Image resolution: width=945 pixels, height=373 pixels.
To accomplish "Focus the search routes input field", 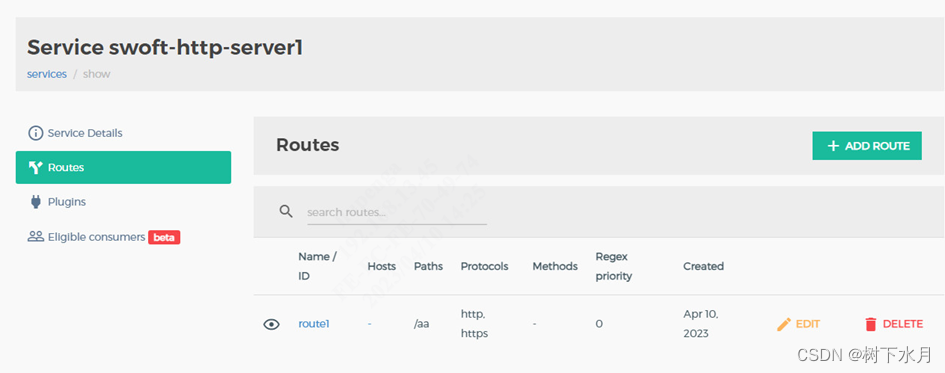I will 397,212.
